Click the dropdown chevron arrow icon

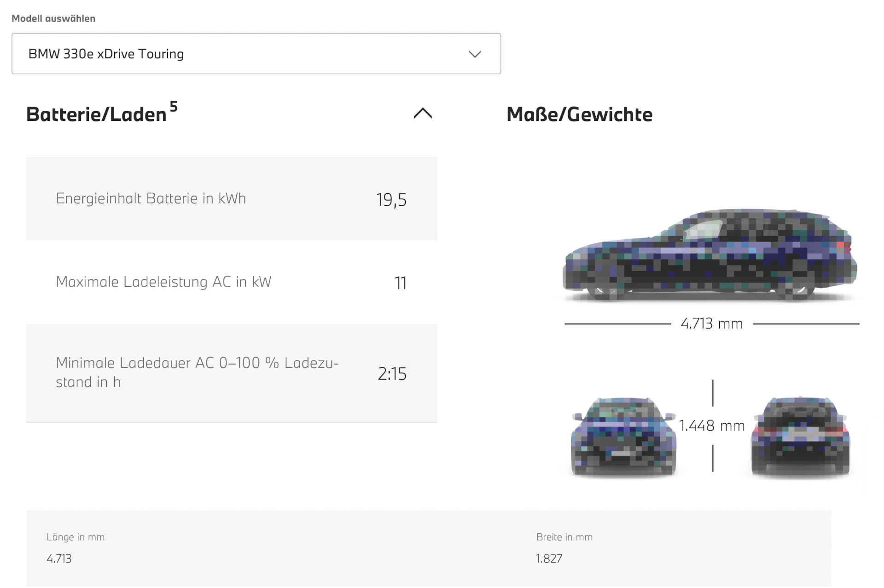click(x=475, y=54)
